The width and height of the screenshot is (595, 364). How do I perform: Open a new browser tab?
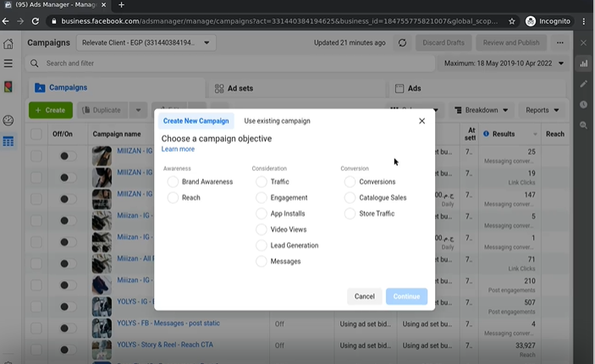[x=121, y=5]
